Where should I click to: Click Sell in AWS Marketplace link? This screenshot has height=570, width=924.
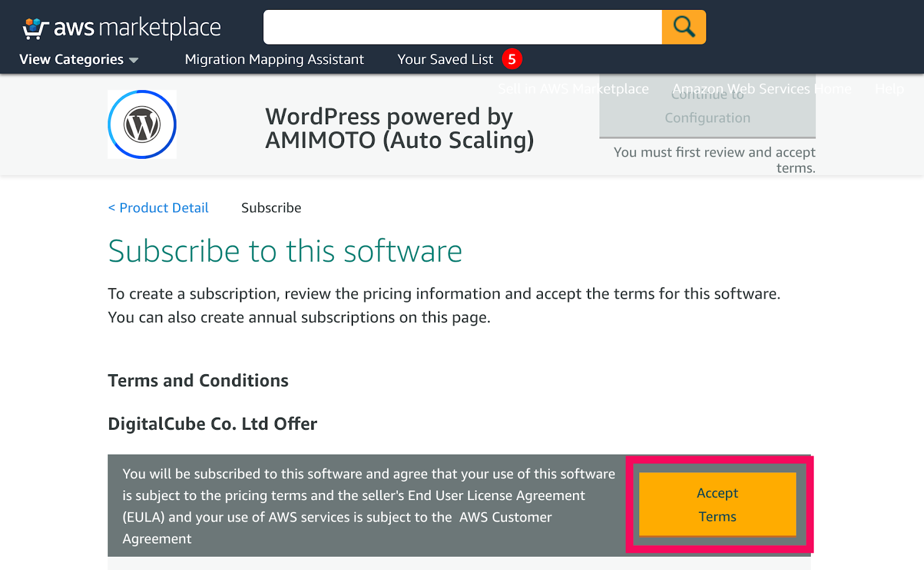pos(573,89)
